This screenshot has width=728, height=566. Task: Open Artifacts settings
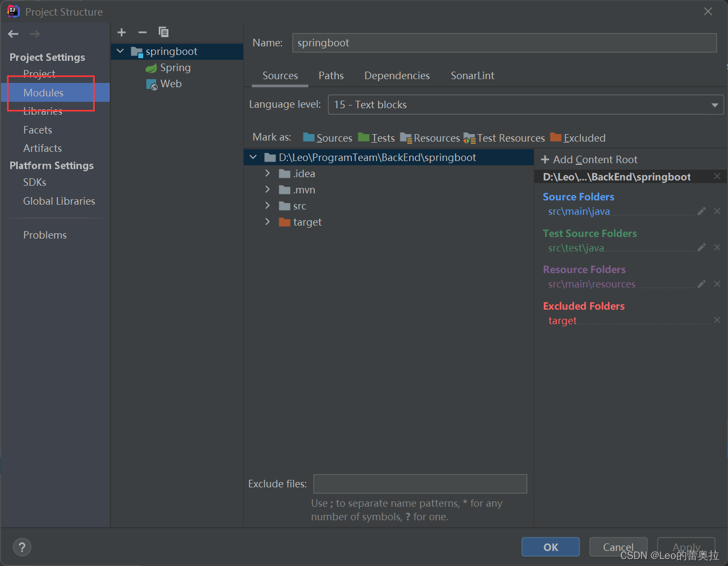pyautogui.click(x=43, y=148)
